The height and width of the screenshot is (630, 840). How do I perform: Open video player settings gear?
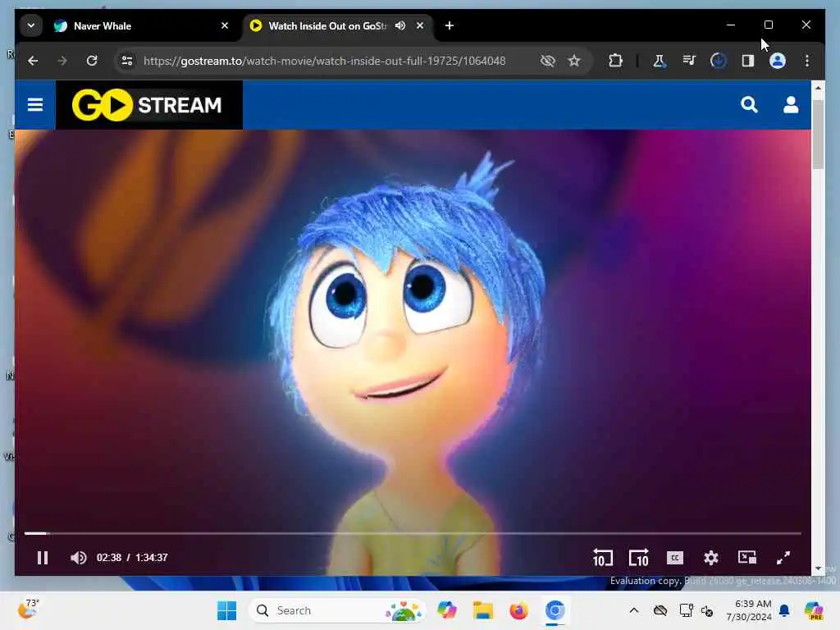click(x=711, y=558)
